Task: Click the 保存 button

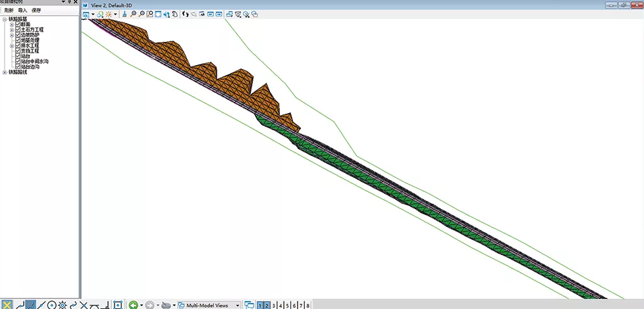Action: tap(36, 11)
